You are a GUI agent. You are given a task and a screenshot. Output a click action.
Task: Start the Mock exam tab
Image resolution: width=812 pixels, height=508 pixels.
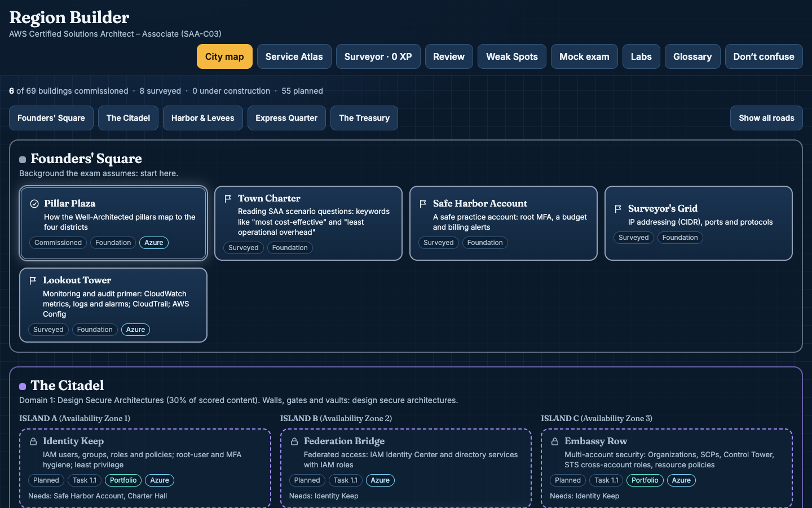584,56
